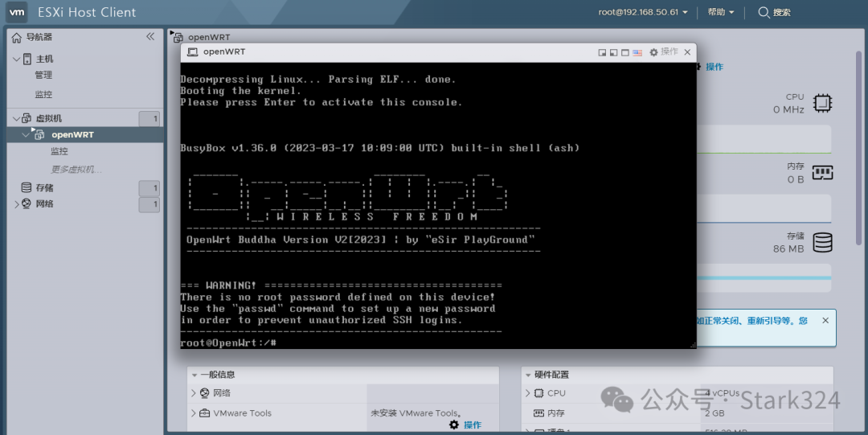Viewport: 868px width, 435px height.
Task: Collapse the openWRT tree node
Action: [x=26, y=134]
